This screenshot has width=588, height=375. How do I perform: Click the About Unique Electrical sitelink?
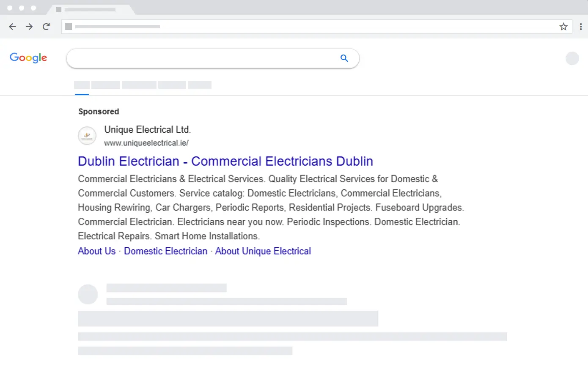[263, 251]
